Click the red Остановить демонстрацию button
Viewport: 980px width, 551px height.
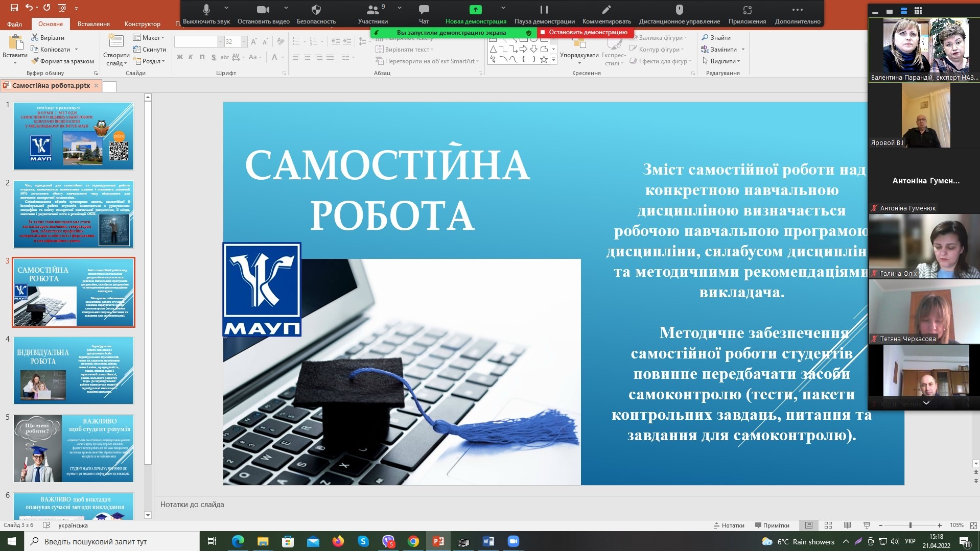[x=584, y=33]
